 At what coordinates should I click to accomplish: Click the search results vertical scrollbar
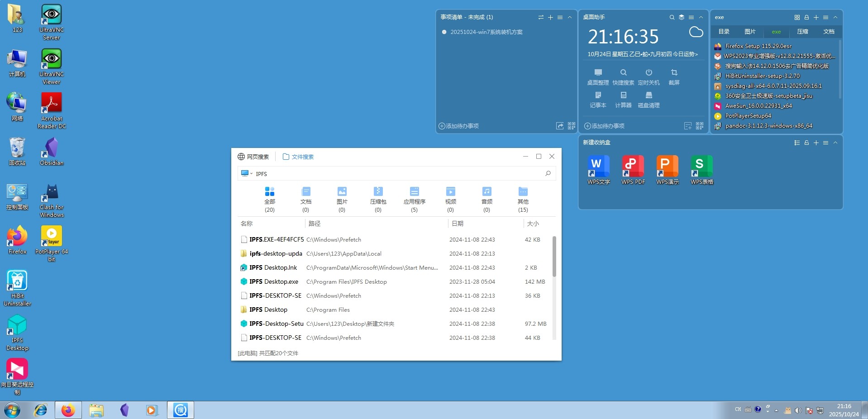(554, 256)
